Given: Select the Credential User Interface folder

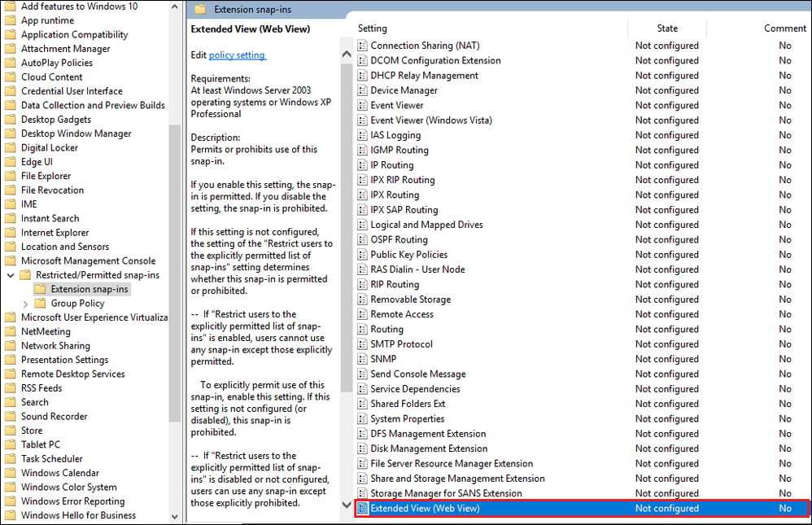Looking at the screenshot, I should 72,91.
